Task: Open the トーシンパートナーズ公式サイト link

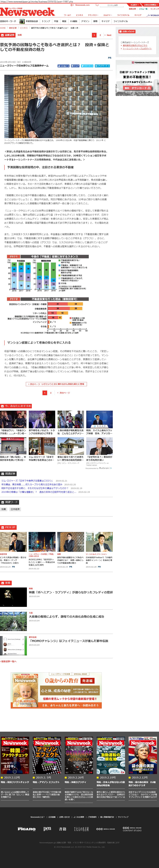Action: [137, 49]
